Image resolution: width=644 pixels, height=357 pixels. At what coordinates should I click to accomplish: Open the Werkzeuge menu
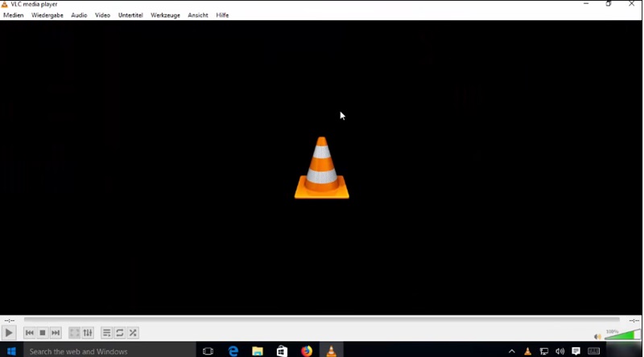(165, 15)
